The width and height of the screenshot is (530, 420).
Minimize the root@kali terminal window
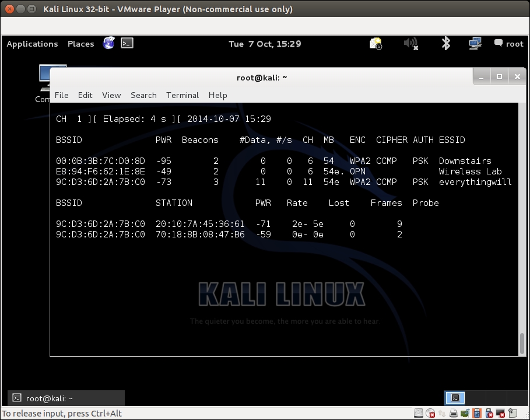[x=482, y=77]
